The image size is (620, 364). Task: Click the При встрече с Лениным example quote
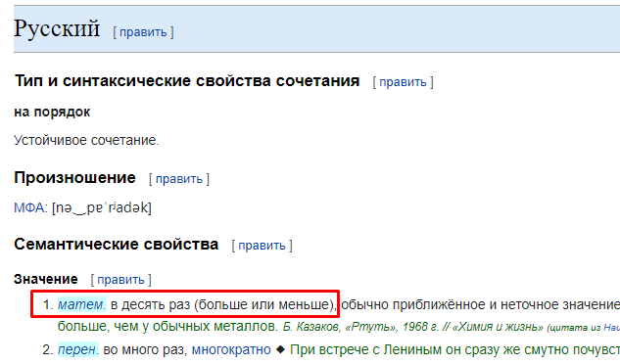454,349
